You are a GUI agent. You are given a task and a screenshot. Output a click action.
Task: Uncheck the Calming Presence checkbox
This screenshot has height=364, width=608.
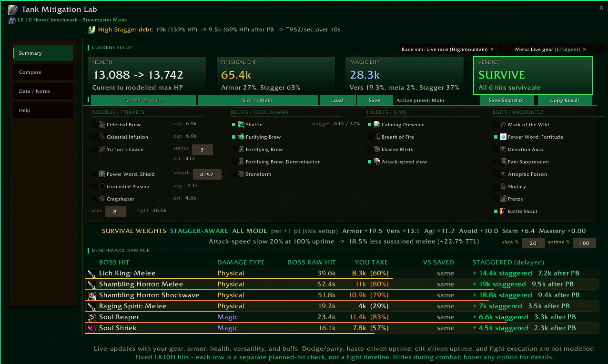(370, 124)
